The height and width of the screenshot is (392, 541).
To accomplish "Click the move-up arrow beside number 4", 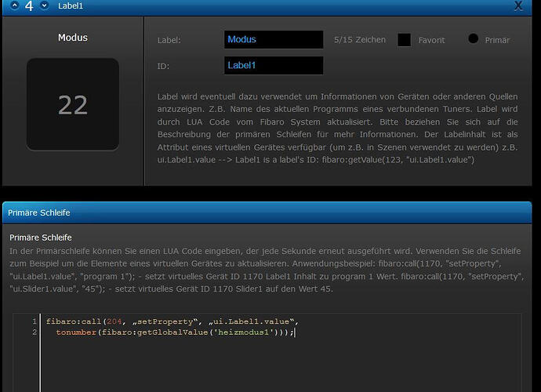I will click(x=14, y=5).
